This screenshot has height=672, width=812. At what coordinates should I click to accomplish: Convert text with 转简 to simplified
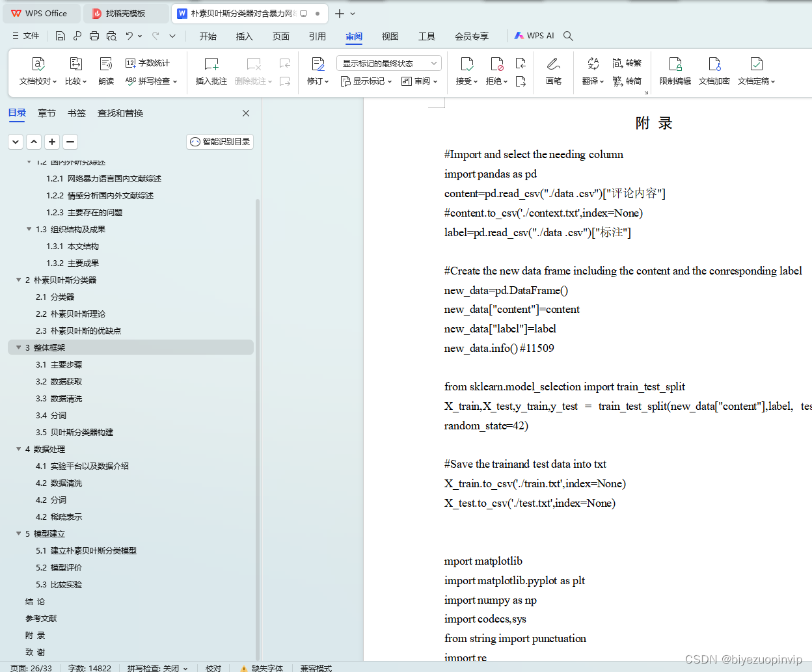click(627, 81)
